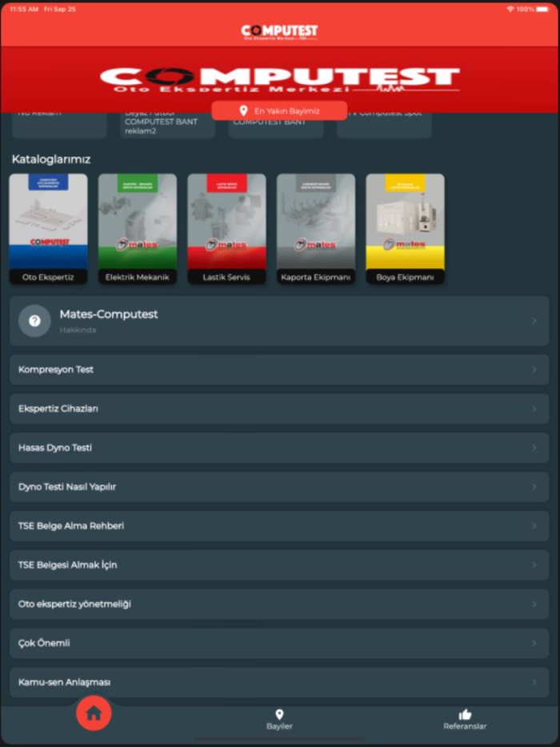The width and height of the screenshot is (560, 747).
Task: Open the Referanslar thumbs-up tab
Action: coord(465,719)
